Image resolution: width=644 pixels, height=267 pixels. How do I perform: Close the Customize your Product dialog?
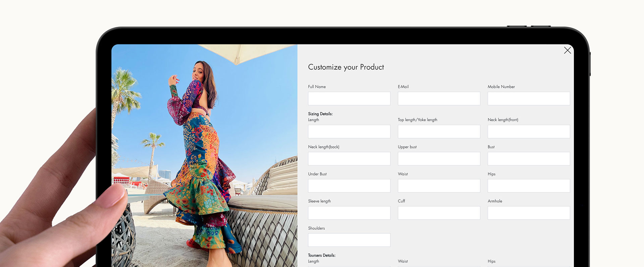(x=567, y=50)
